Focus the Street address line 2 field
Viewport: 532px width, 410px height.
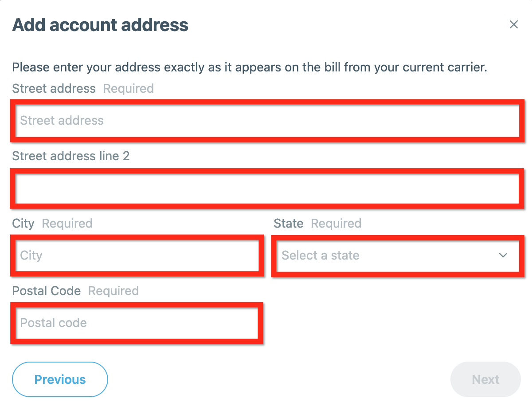(x=267, y=188)
